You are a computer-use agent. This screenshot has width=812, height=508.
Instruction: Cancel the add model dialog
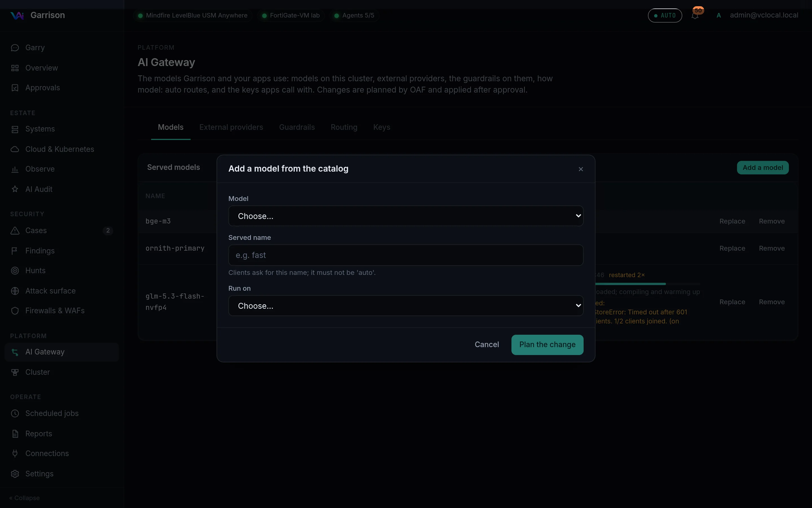487,345
